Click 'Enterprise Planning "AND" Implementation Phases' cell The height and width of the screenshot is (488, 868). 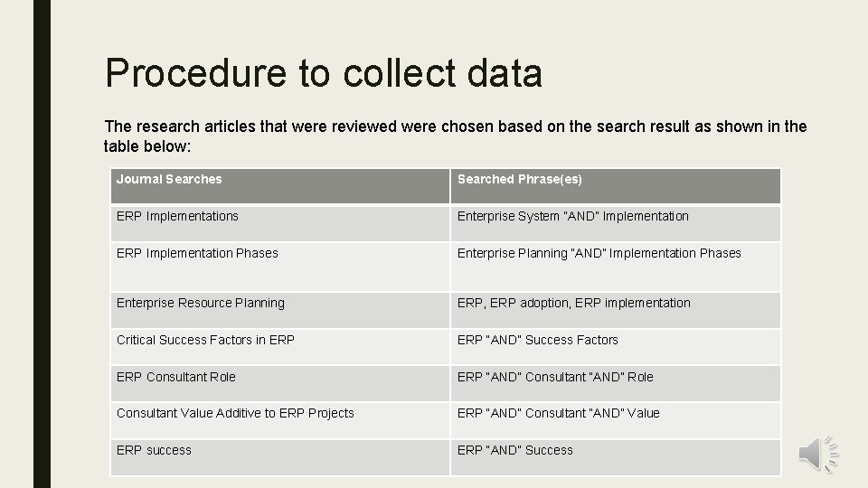tap(616, 267)
